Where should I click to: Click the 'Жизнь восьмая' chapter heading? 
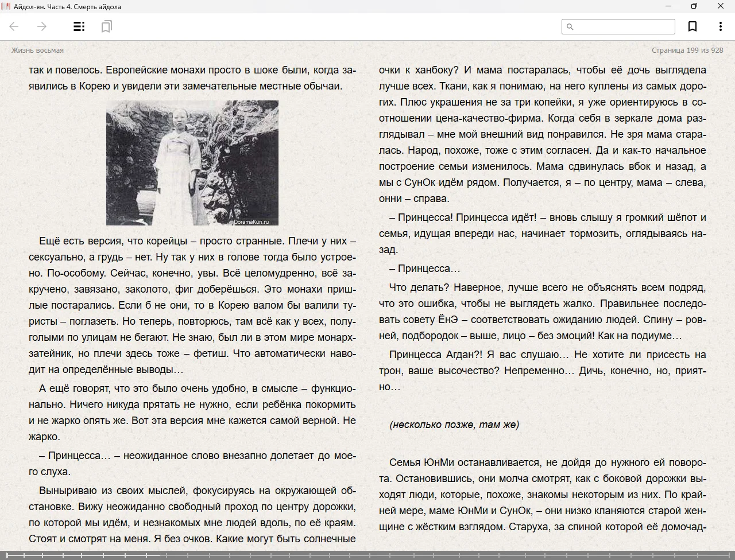37,50
